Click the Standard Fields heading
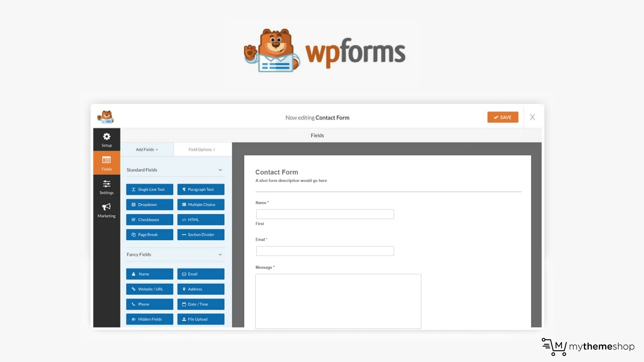 point(142,170)
